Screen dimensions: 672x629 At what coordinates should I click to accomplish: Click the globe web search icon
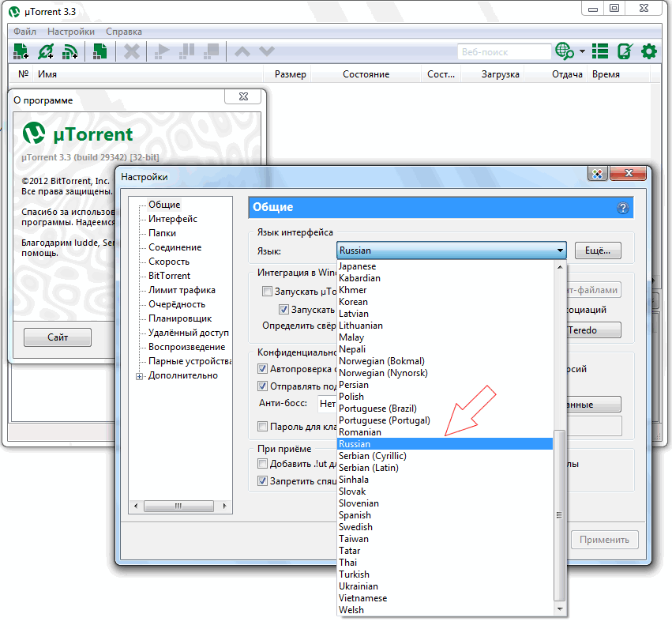tap(564, 51)
